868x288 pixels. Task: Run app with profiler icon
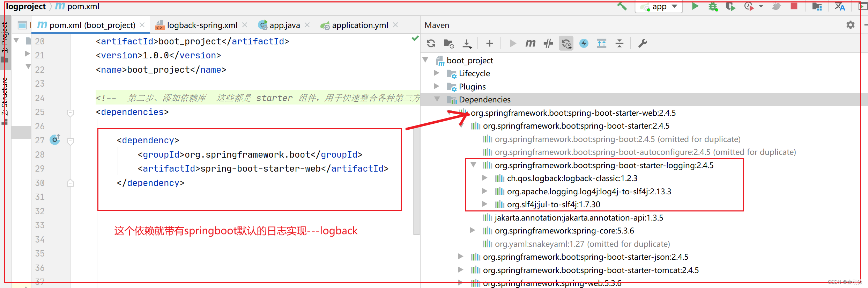pos(748,7)
